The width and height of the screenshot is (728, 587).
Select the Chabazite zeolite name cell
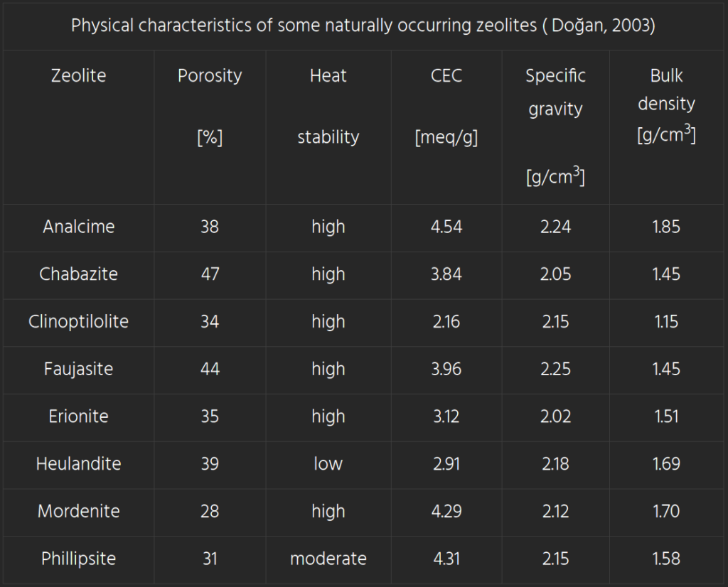coord(78,274)
